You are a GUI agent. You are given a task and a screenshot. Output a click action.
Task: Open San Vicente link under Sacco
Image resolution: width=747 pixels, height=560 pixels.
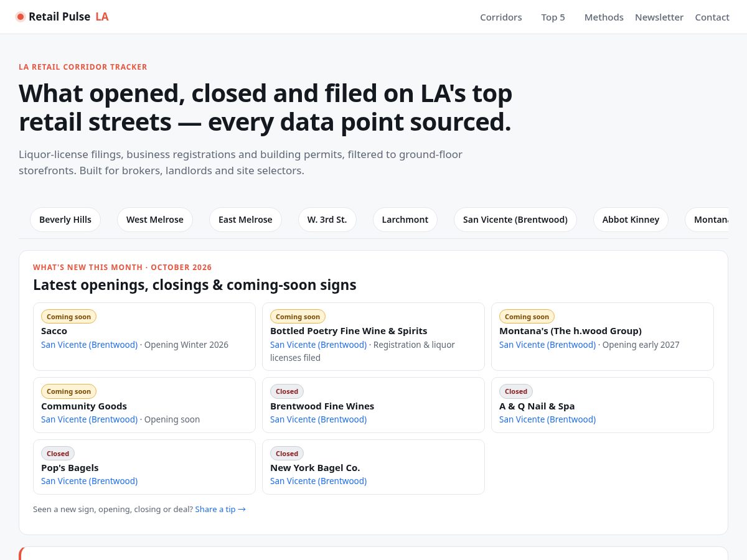click(89, 345)
